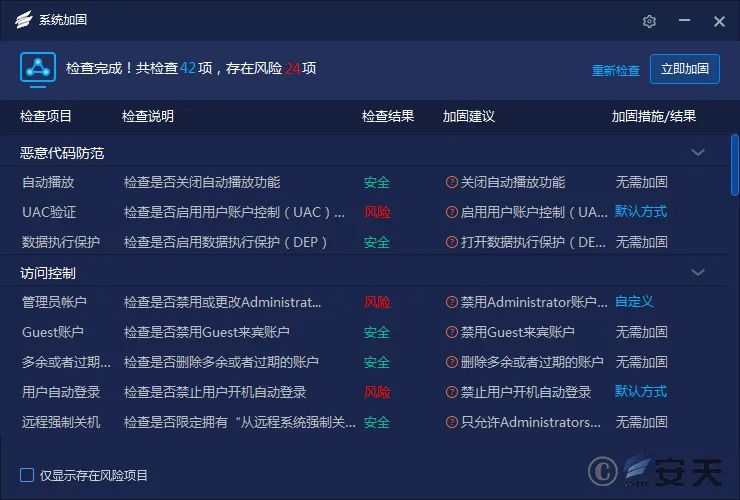
Task: Open help icon beside 启用用户账户控制
Action: click(452, 212)
